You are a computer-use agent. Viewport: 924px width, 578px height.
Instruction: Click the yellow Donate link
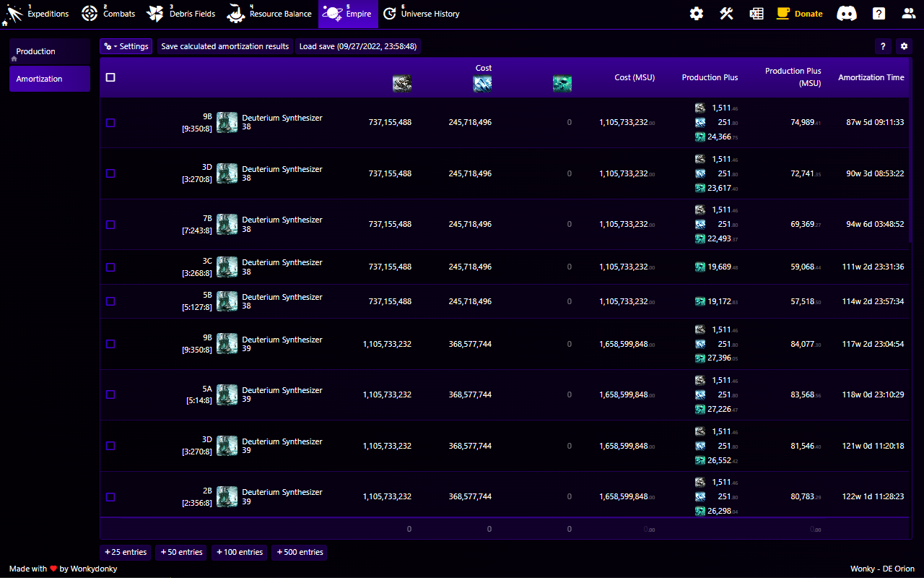tap(800, 14)
